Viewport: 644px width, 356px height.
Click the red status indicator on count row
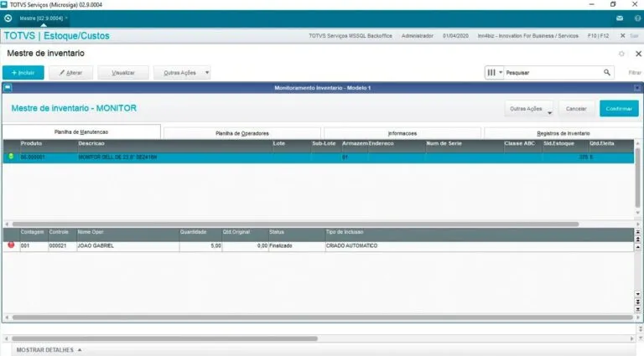point(11,245)
